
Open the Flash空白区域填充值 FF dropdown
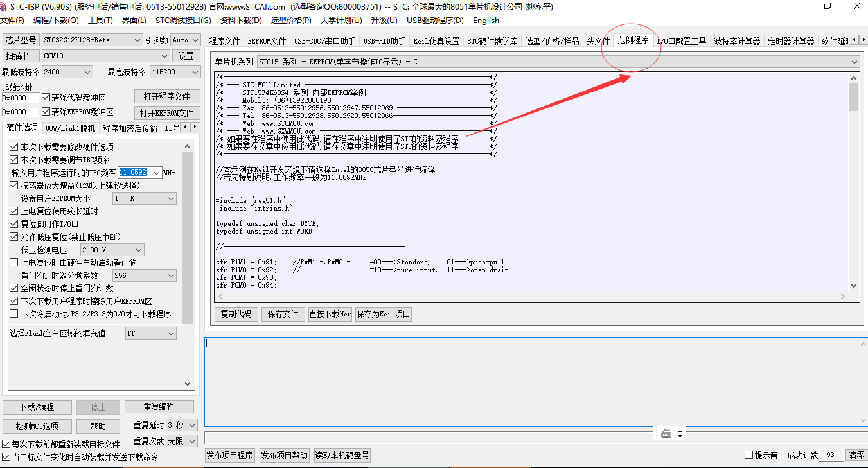coord(150,333)
